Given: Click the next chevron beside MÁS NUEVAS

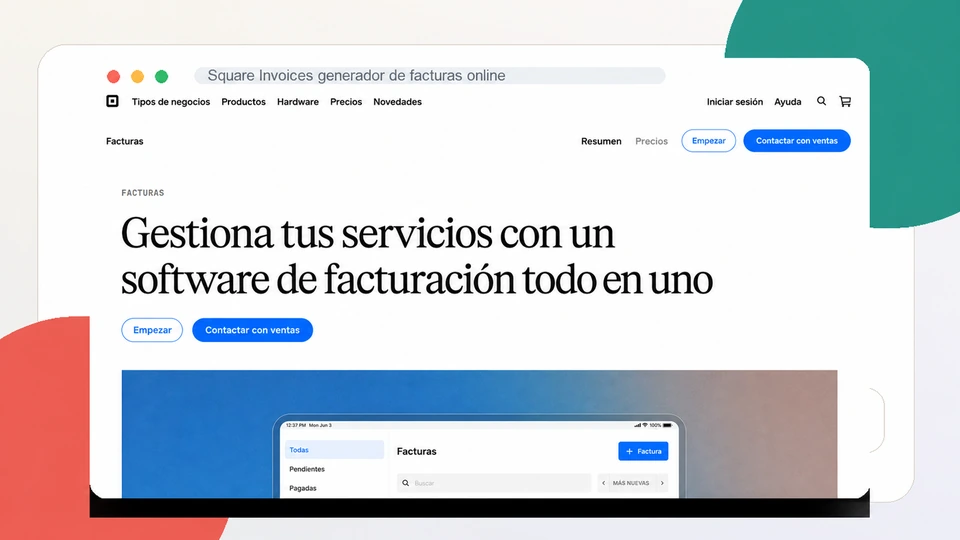Looking at the screenshot, I should (x=662, y=483).
